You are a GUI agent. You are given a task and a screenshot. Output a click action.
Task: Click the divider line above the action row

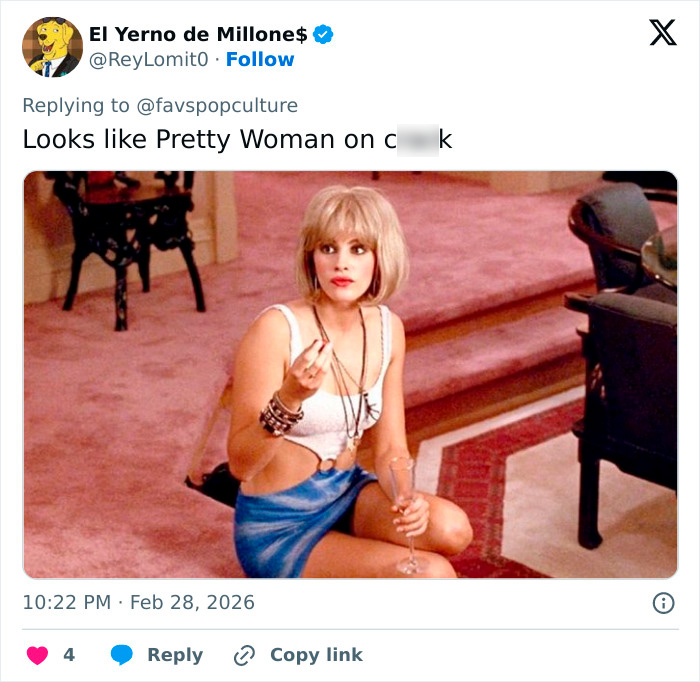350,629
